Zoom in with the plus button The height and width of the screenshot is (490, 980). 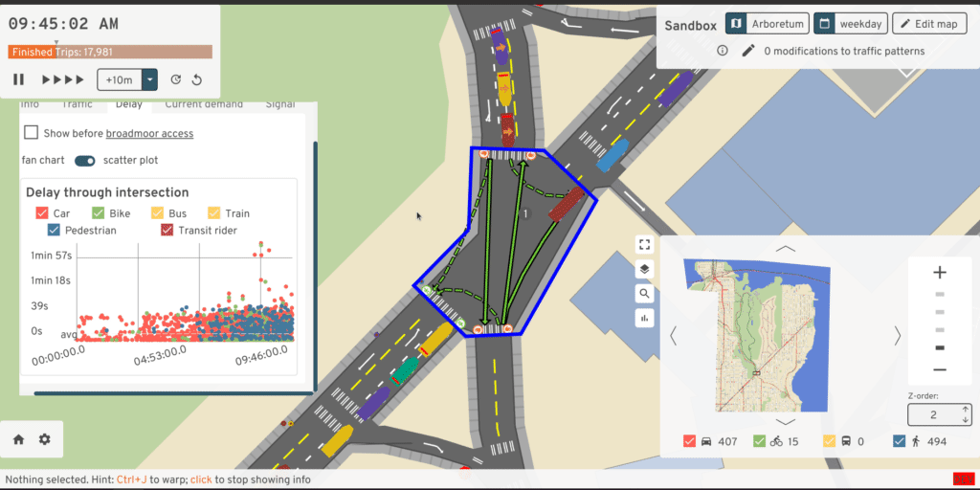point(939,273)
